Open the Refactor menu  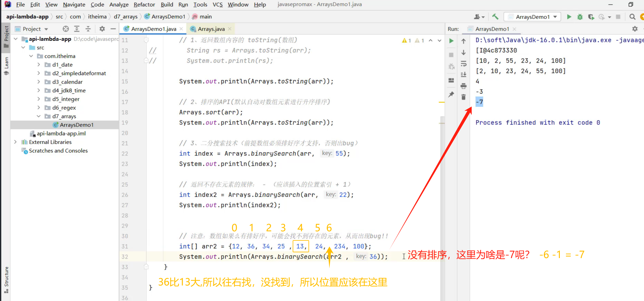(x=144, y=5)
